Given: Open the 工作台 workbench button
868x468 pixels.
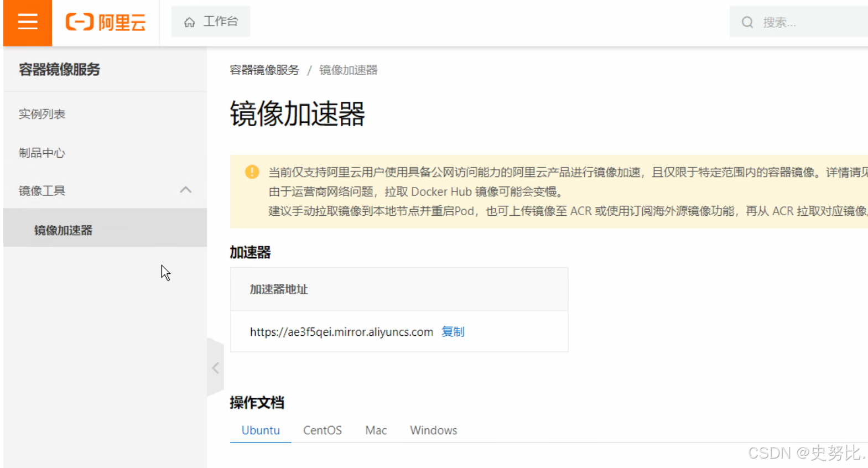Looking at the screenshot, I should [x=211, y=22].
